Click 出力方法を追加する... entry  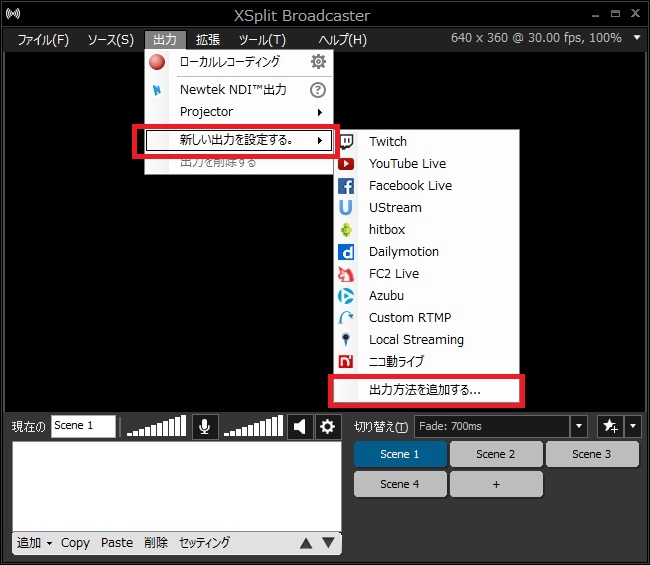427,390
